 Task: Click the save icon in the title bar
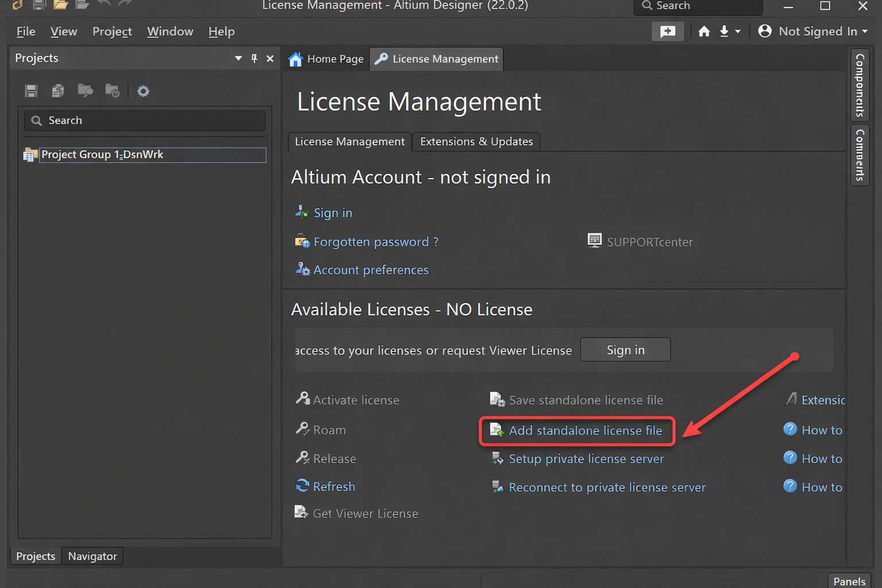click(39, 5)
